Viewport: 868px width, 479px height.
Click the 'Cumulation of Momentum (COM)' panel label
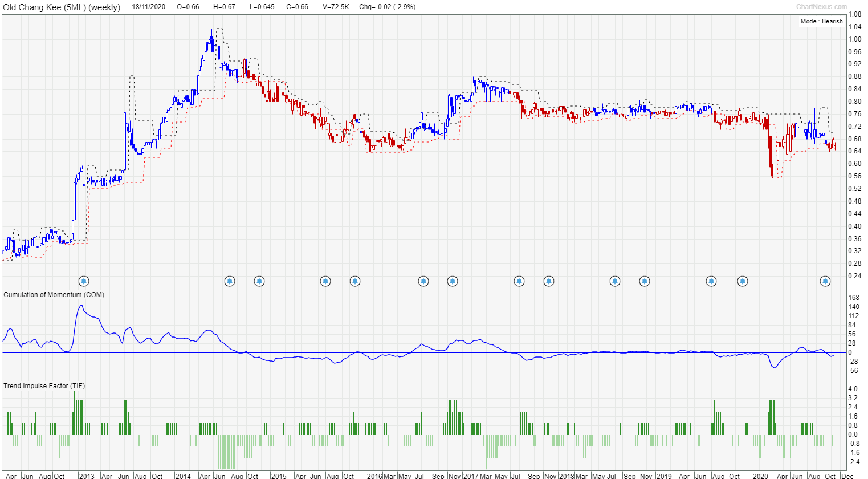coord(54,295)
